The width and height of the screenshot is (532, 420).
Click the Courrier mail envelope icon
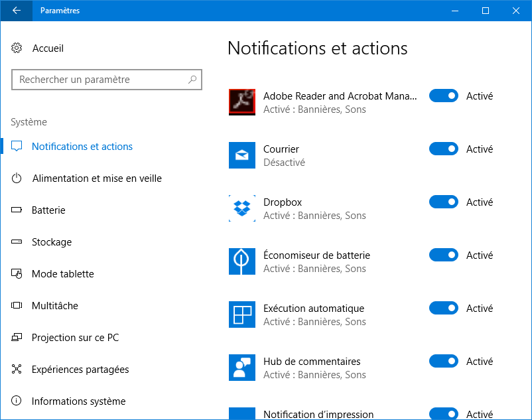242,155
